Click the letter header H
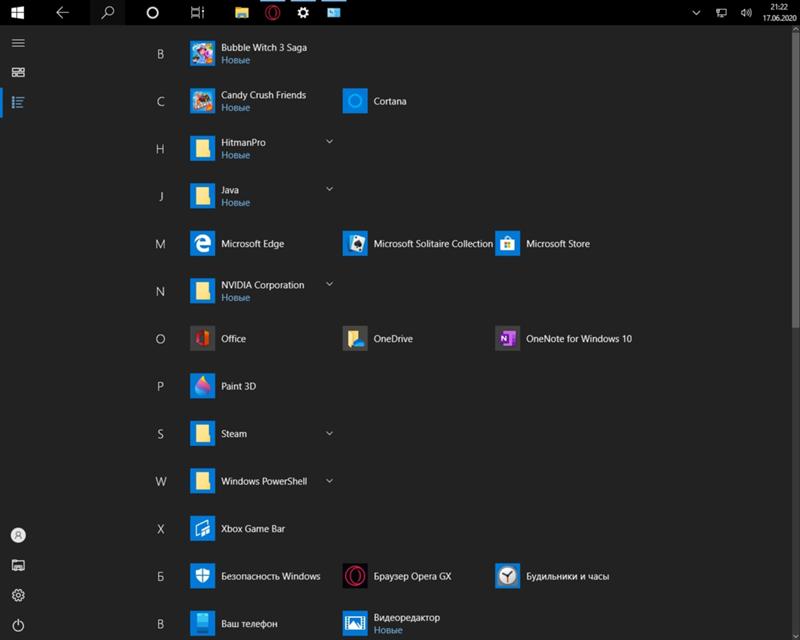Image resolution: width=800 pixels, height=640 pixels. pos(160,149)
